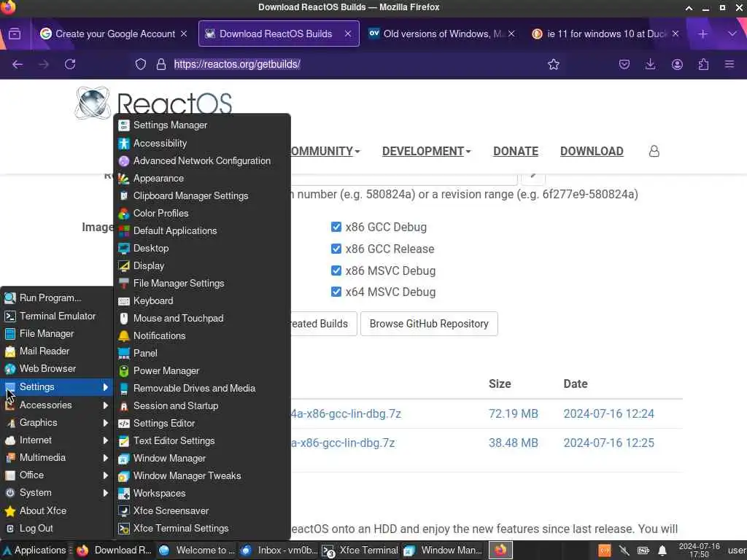Screen dimensions: 747x560
Task: Open Mail Reader from Applications menu
Action: [x=57, y=351]
